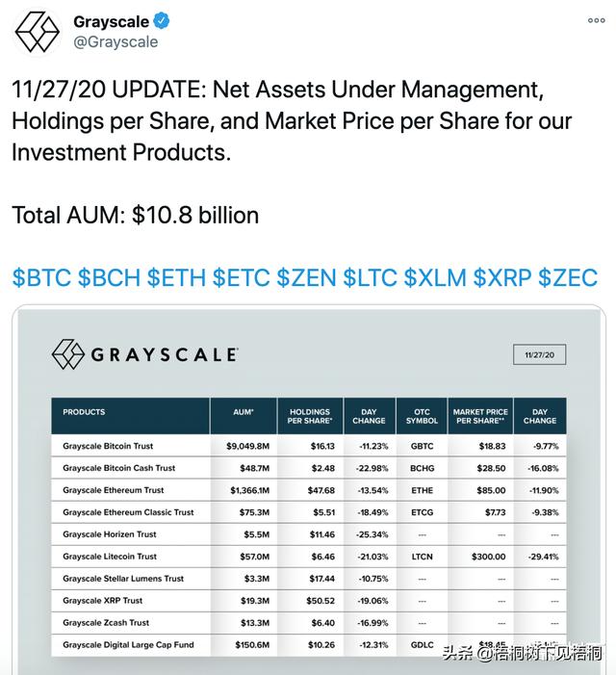The width and height of the screenshot is (616, 675).
Task: Open the $ETH cashtag link
Action: tap(175, 278)
